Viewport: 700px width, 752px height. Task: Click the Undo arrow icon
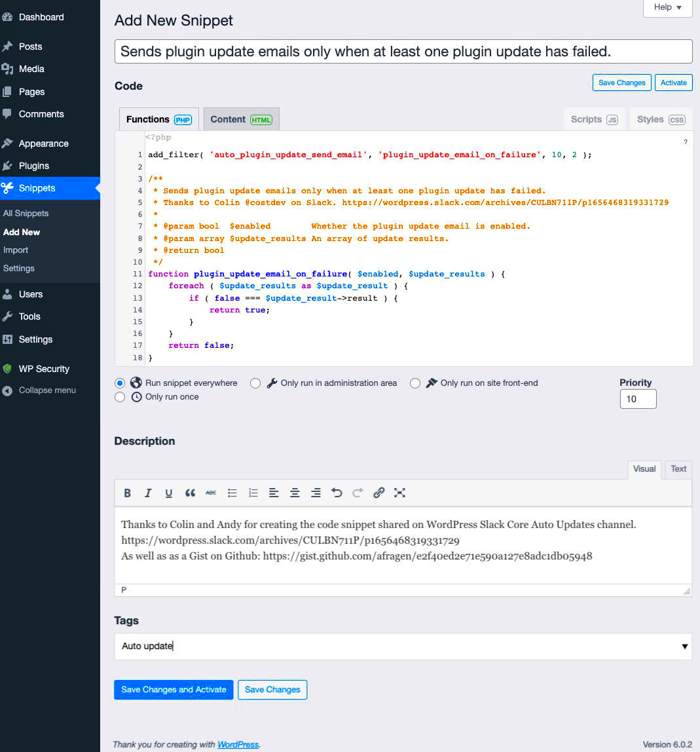click(337, 493)
